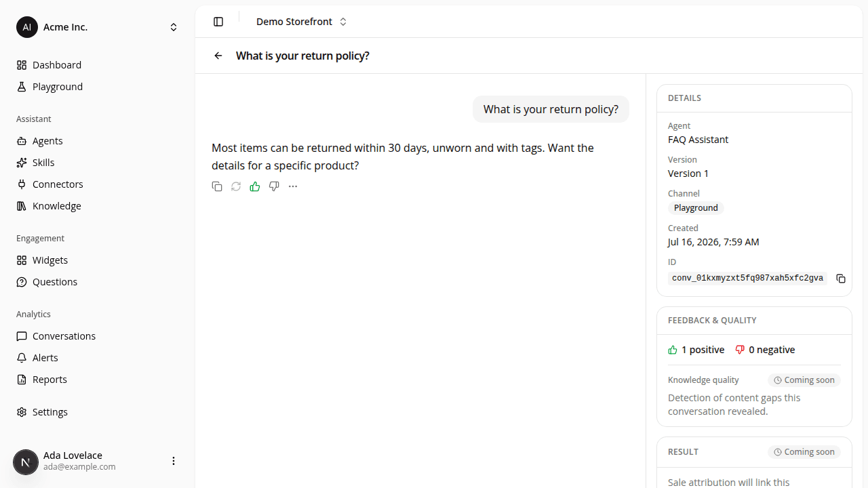Toggle thumbs up on the reply
The height and width of the screenshot is (488, 868).
pyautogui.click(x=255, y=186)
